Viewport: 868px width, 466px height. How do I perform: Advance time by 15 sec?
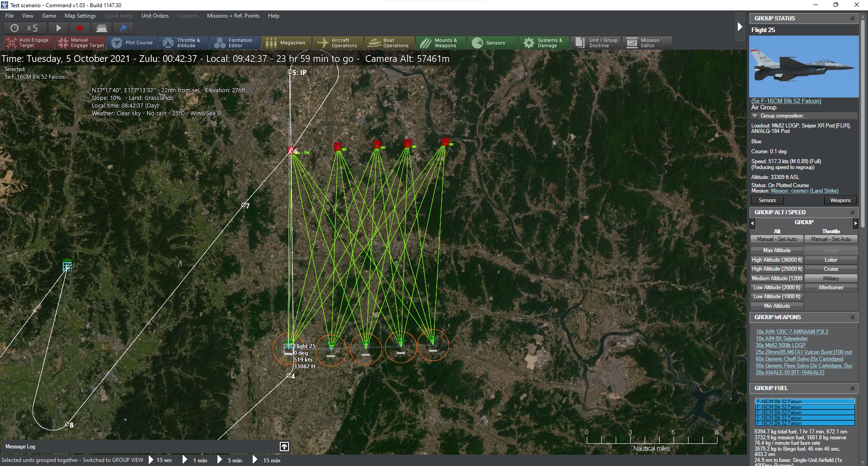coord(160,460)
